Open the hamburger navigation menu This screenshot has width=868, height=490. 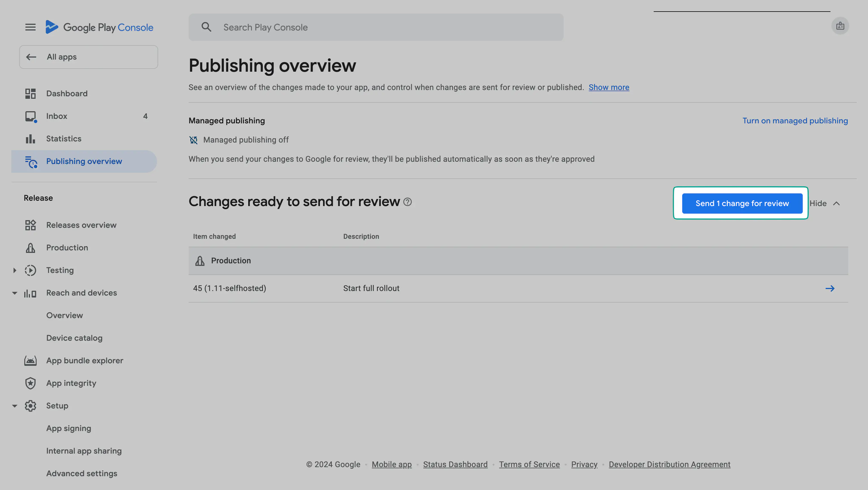pyautogui.click(x=30, y=27)
